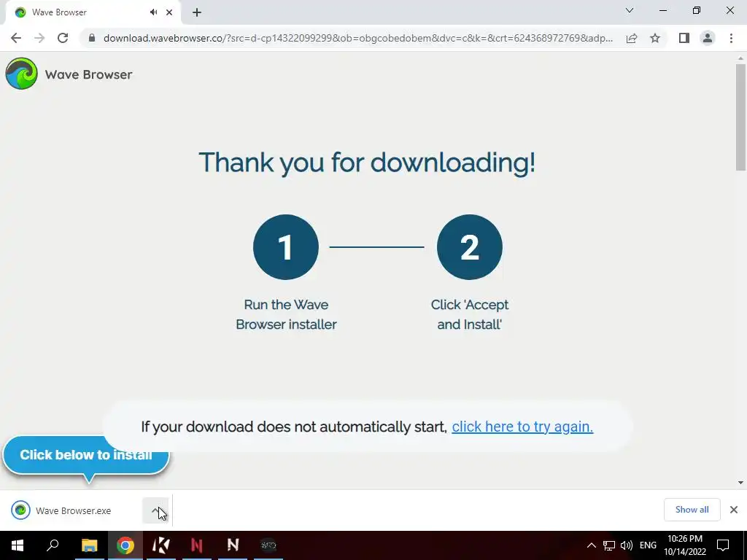Open Chrome three-dot menu
Image resolution: width=747 pixels, height=560 pixels.
(x=731, y=38)
